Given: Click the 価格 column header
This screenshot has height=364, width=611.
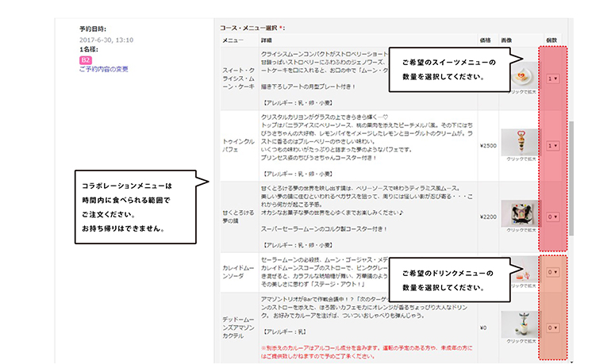Looking at the screenshot, I should [485, 40].
